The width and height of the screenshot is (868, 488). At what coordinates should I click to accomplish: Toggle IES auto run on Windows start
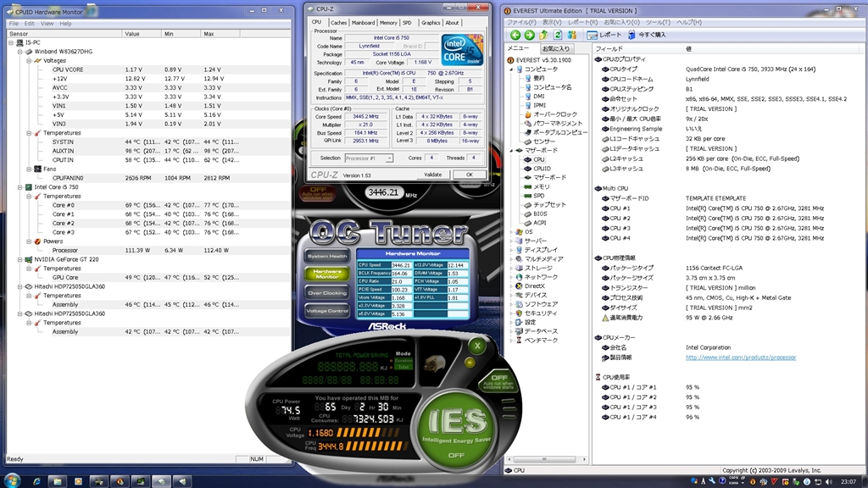498,379
